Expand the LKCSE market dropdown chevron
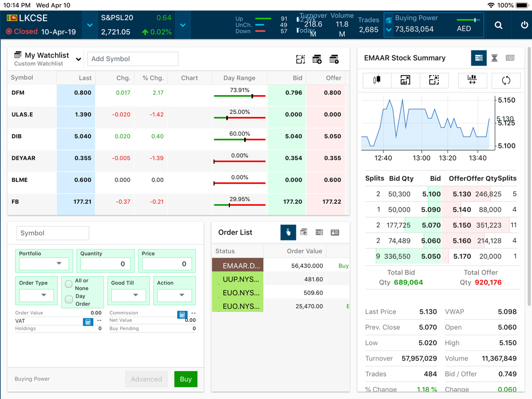The image size is (532, 399). (90, 25)
